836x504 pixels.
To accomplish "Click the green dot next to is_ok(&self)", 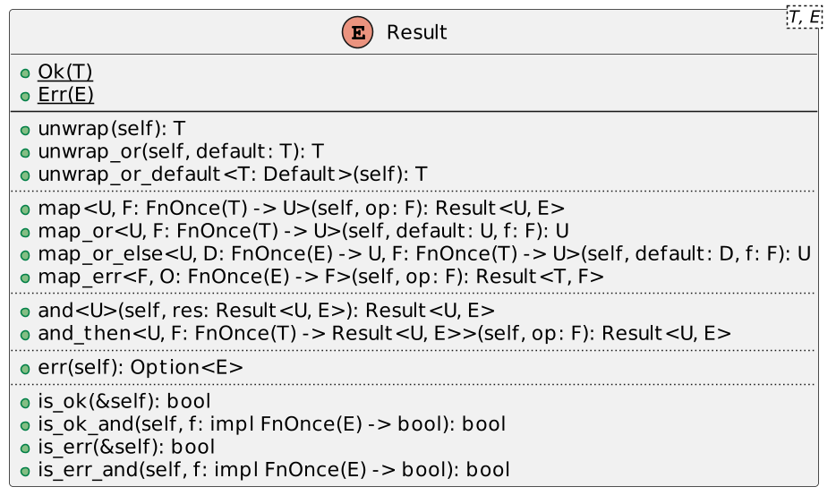I will [x=25, y=404].
